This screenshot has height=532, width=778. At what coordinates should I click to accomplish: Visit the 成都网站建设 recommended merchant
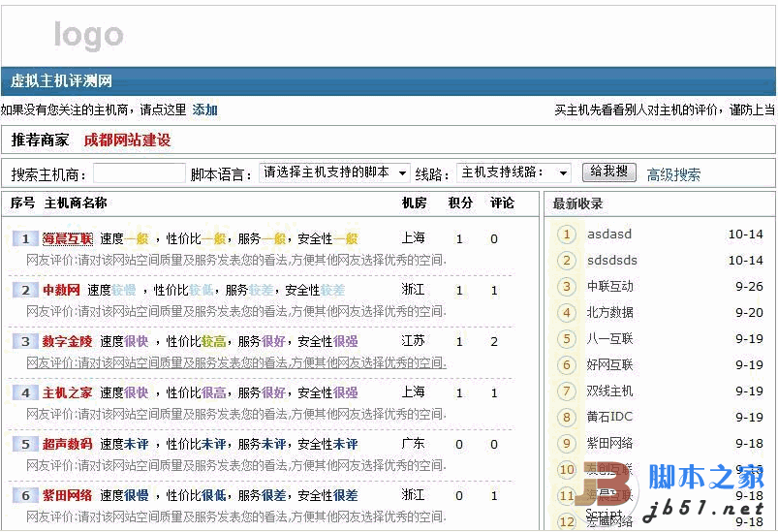(127, 140)
